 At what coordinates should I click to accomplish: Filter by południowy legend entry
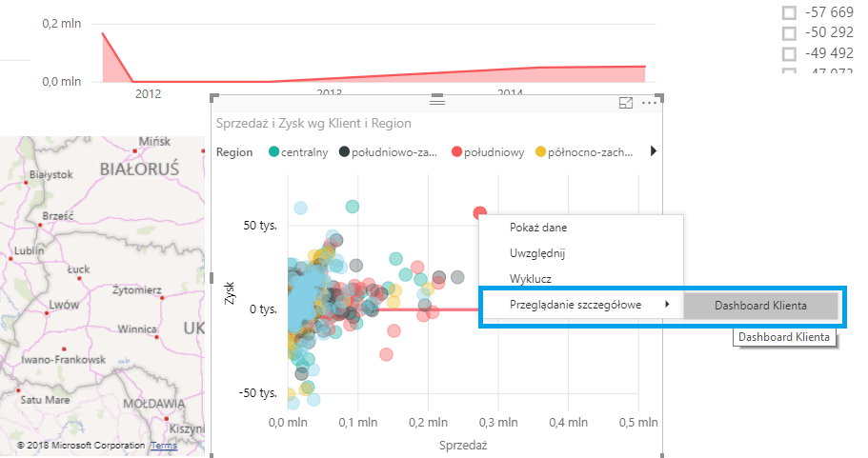[494, 152]
